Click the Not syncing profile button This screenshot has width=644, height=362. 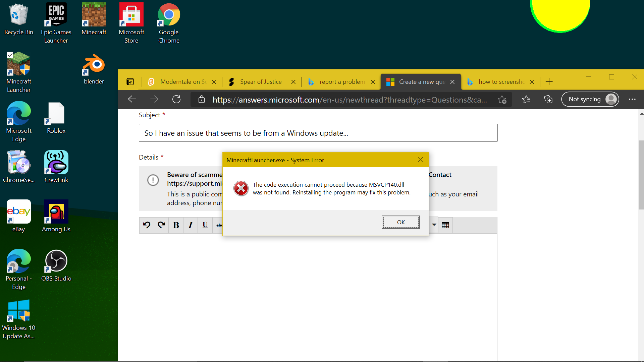[x=590, y=99]
